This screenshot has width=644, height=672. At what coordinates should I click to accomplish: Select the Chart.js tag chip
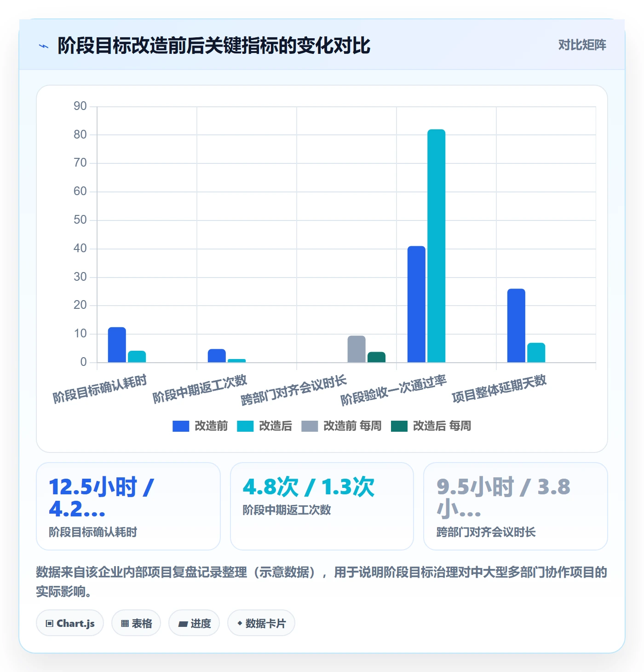coord(70,623)
